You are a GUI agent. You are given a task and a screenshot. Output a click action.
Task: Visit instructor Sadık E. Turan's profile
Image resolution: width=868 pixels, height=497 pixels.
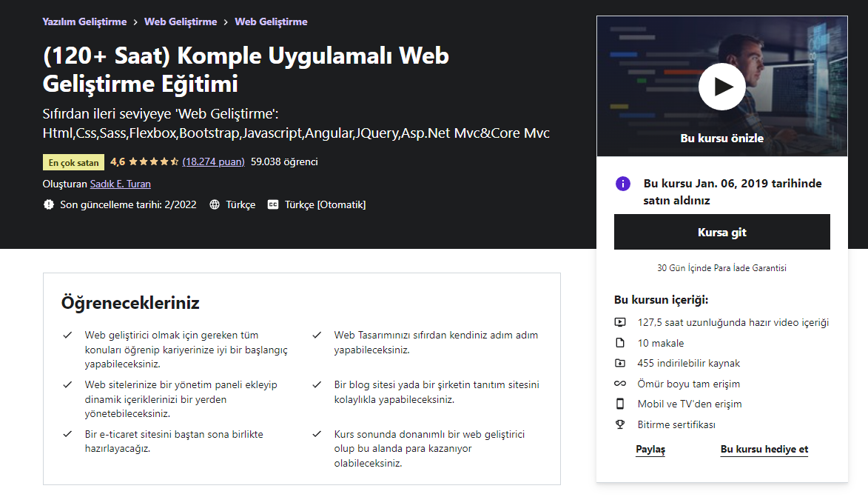tap(120, 184)
